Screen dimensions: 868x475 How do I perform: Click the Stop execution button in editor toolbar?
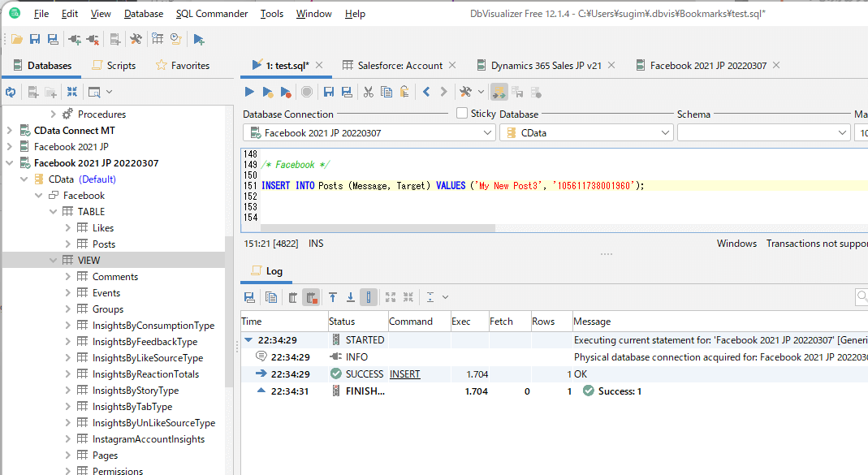point(307,92)
